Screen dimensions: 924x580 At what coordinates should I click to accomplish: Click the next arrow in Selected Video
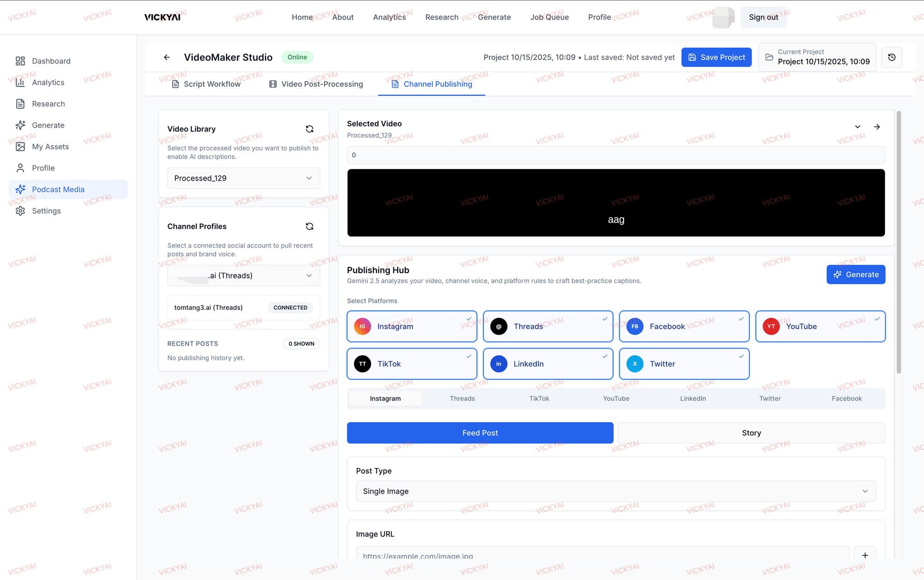[x=877, y=127]
